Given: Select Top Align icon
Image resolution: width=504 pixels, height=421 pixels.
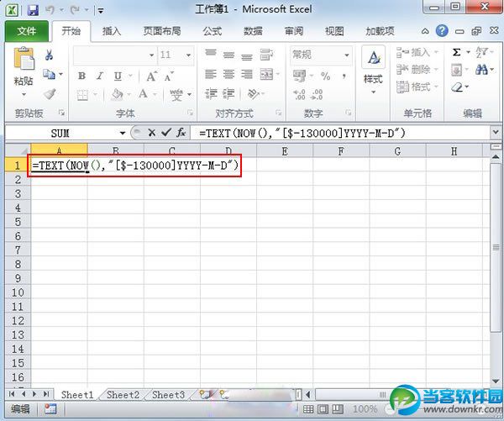Looking at the screenshot, I should pyautogui.click(x=211, y=54).
